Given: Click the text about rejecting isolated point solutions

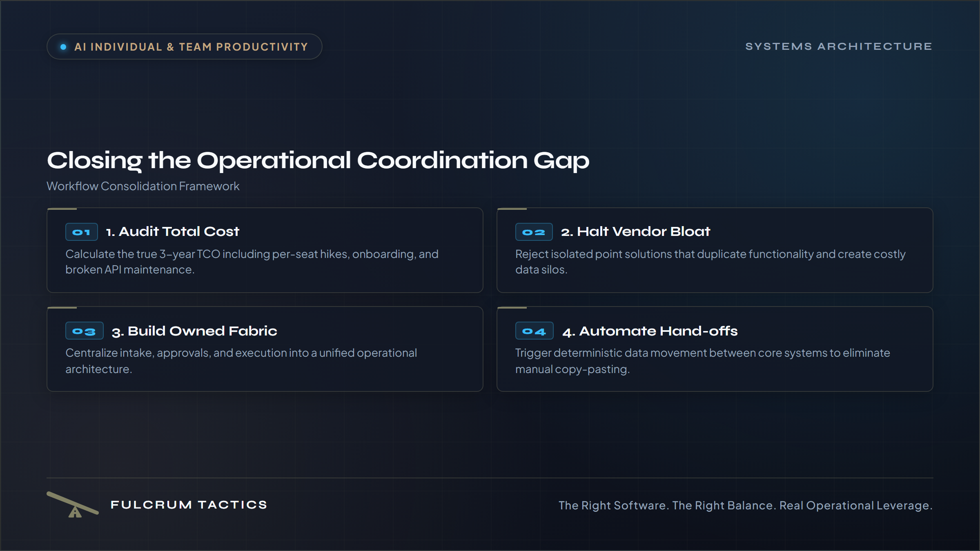Looking at the screenshot, I should click(x=710, y=262).
